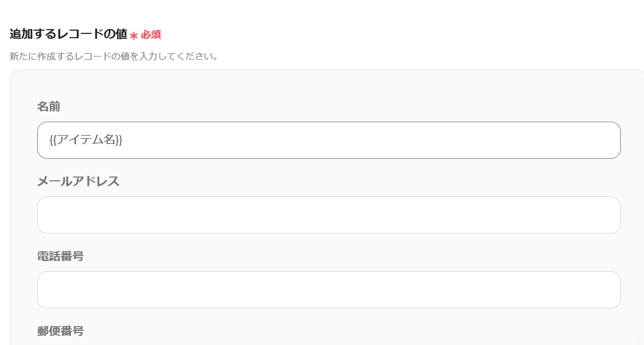The width and height of the screenshot is (644, 345).
Task: Click the empty white area above the heading
Action: [x=323, y=11]
